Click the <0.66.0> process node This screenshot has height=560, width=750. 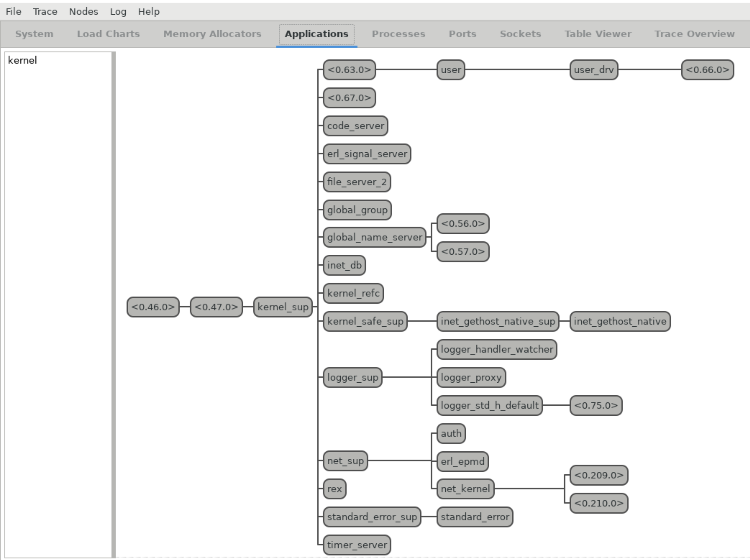708,70
